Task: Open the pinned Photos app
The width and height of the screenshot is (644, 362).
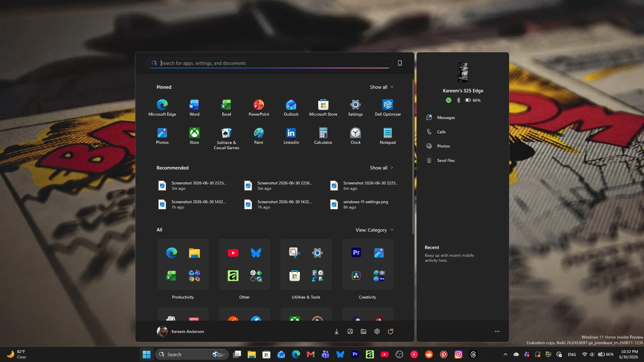Action: click(x=162, y=136)
